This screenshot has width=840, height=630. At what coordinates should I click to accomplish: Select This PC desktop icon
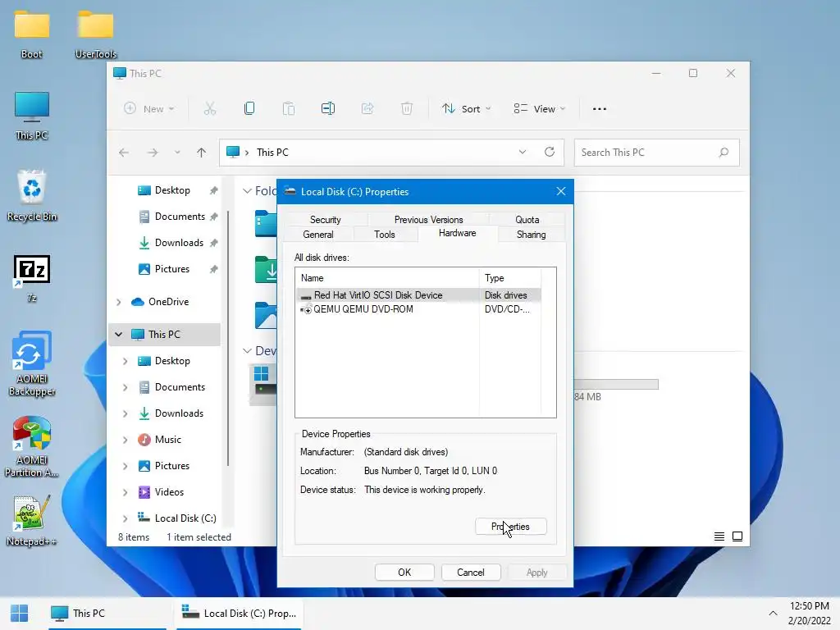(x=32, y=116)
